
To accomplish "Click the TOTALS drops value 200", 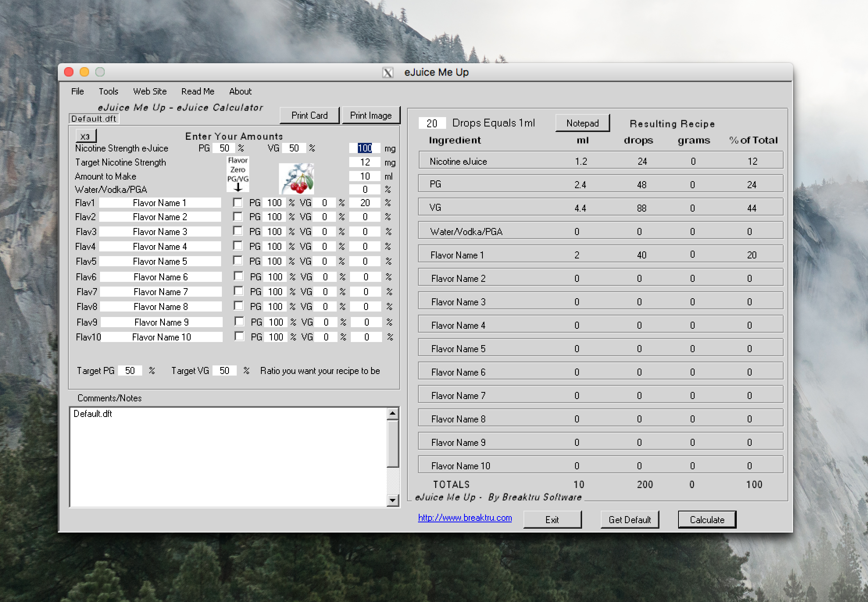I will coord(645,484).
